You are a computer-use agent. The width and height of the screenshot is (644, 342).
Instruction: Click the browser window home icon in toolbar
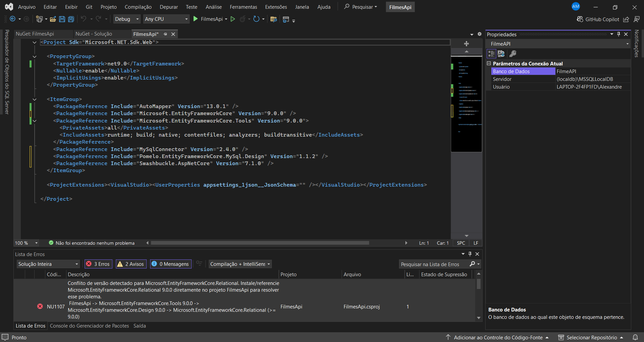tap(286, 19)
